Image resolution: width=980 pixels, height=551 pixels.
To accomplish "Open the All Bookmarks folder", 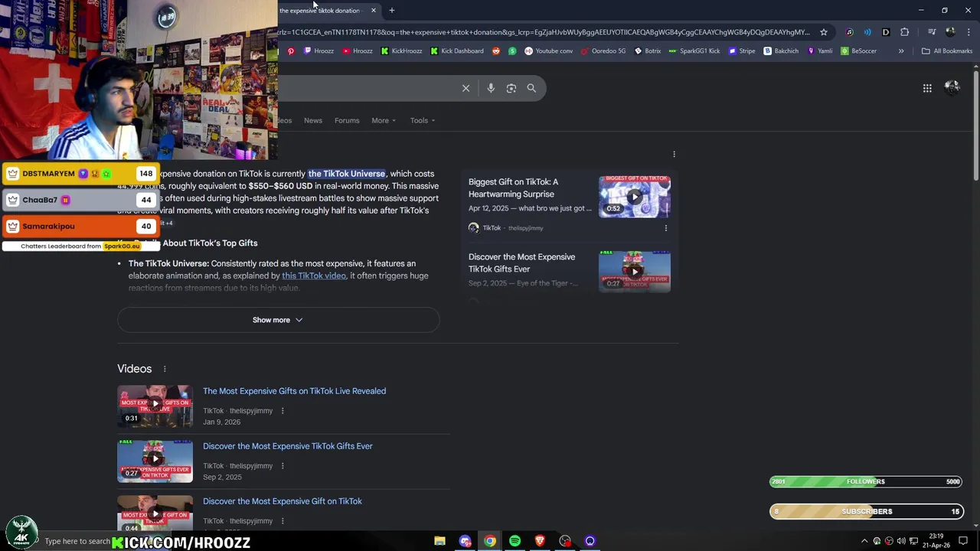I will (947, 51).
